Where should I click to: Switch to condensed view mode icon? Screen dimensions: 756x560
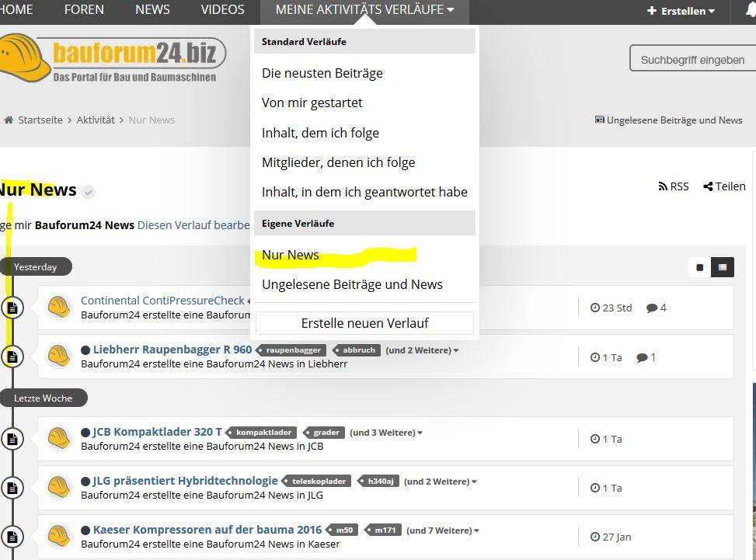point(699,267)
